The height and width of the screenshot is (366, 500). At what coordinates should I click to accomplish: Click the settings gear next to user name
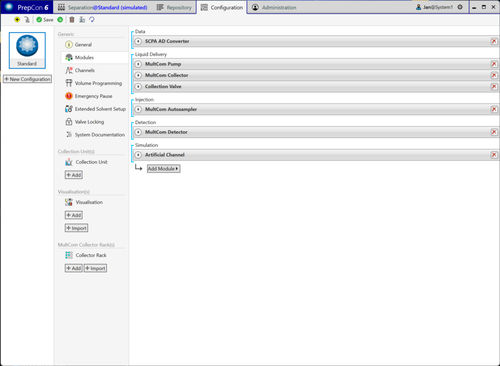coord(460,7)
